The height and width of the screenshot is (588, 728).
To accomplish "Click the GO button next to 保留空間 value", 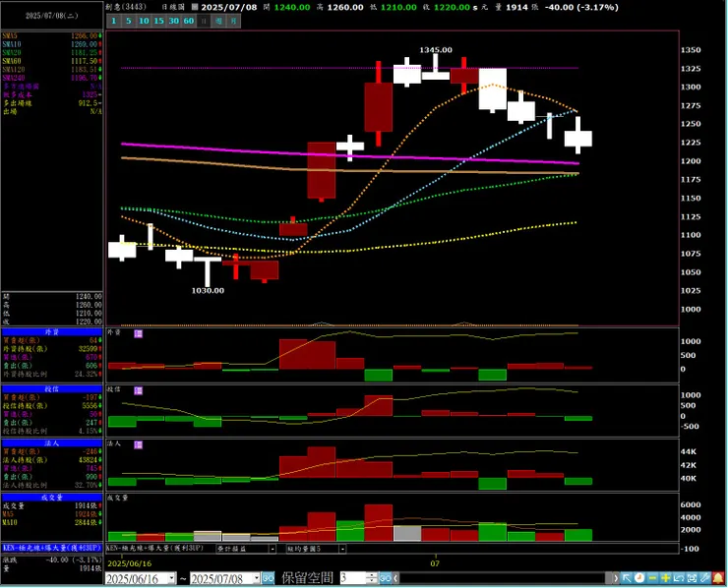I will (386, 578).
